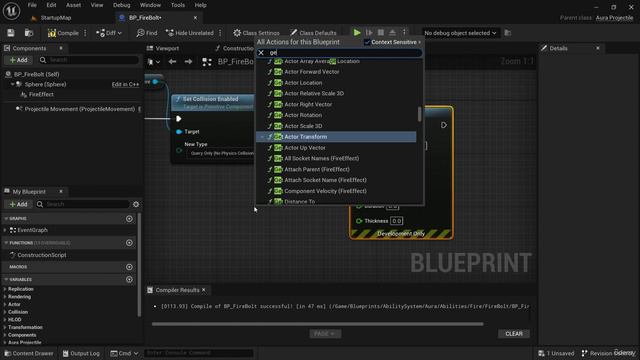Add a new variable
640x360 pixels.
[129, 280]
